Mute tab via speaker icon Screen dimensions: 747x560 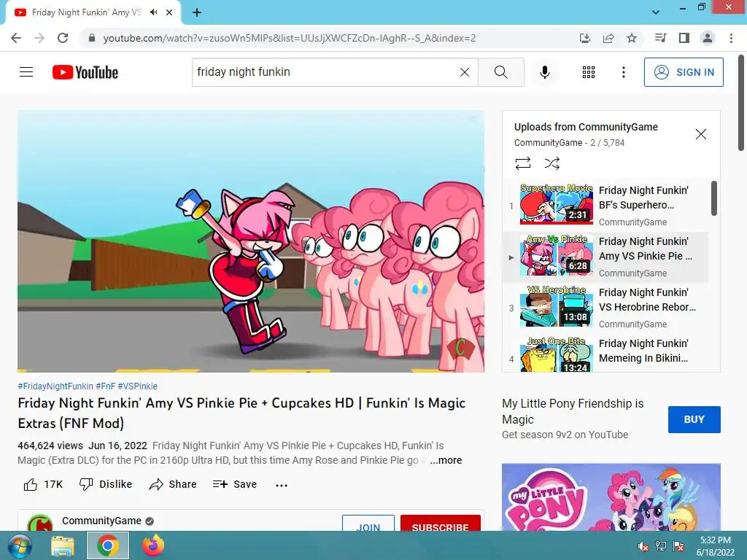pyautogui.click(x=153, y=12)
